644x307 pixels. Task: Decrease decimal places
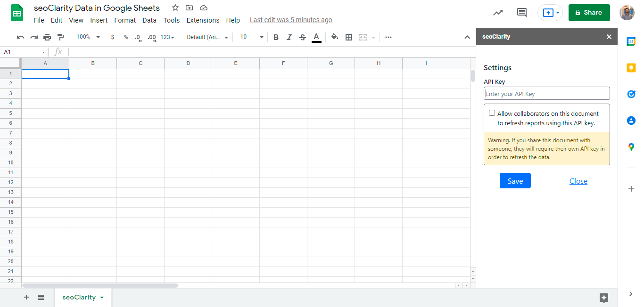pyautogui.click(x=139, y=37)
